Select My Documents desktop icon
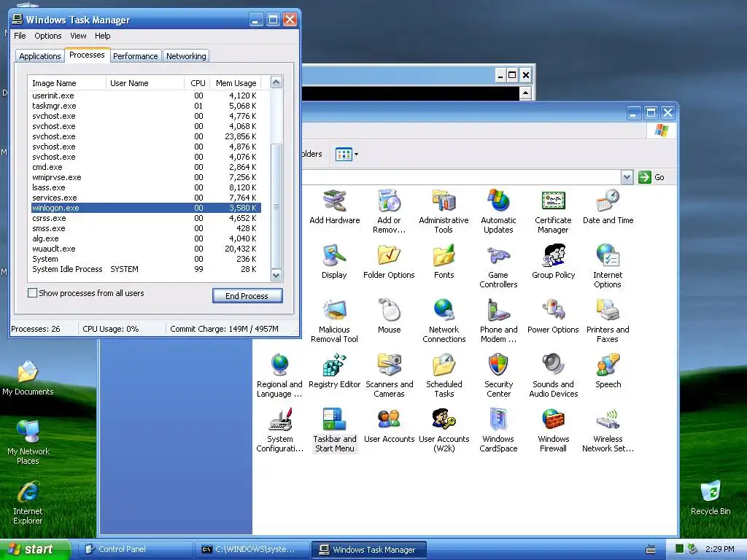 point(28,378)
